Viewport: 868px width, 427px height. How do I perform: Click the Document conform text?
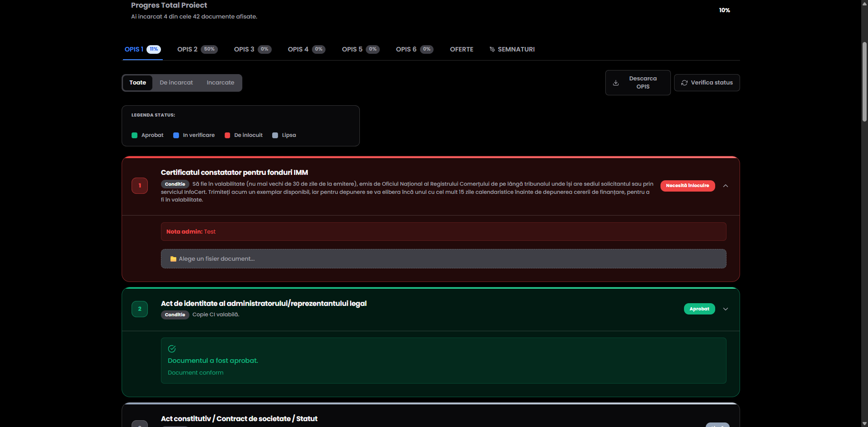click(195, 373)
